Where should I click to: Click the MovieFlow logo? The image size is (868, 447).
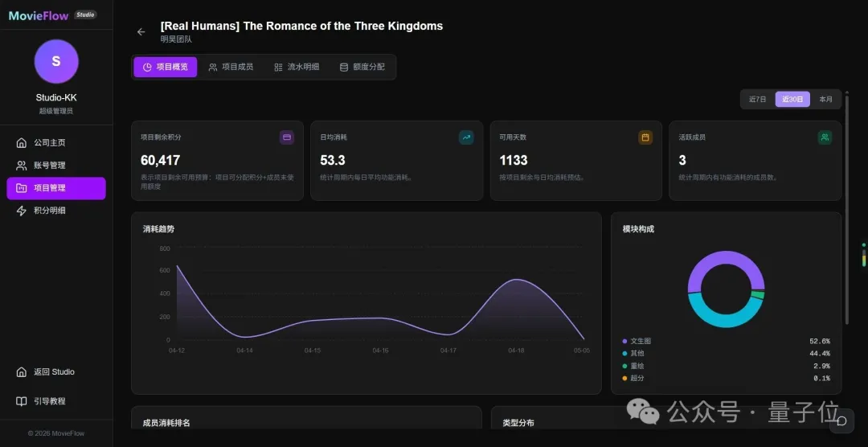coord(39,15)
